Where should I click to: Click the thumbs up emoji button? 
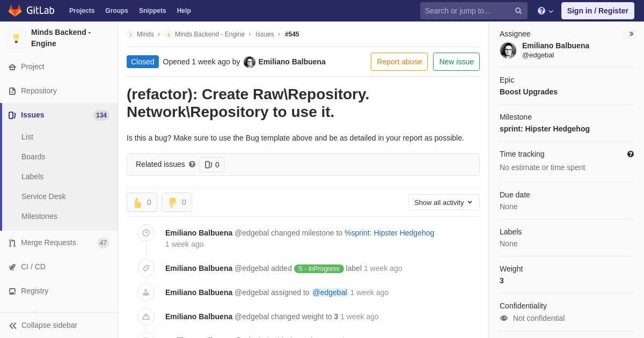pyautogui.click(x=142, y=202)
